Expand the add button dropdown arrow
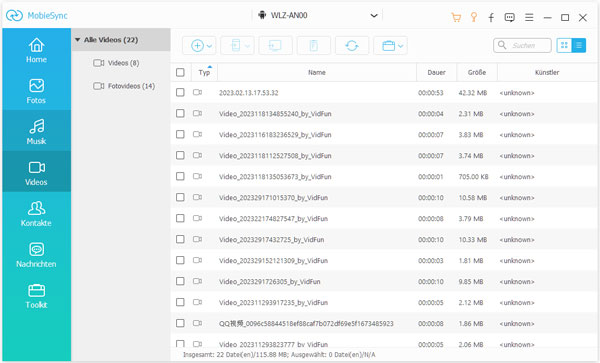The width and height of the screenshot is (600, 363). pyautogui.click(x=209, y=46)
